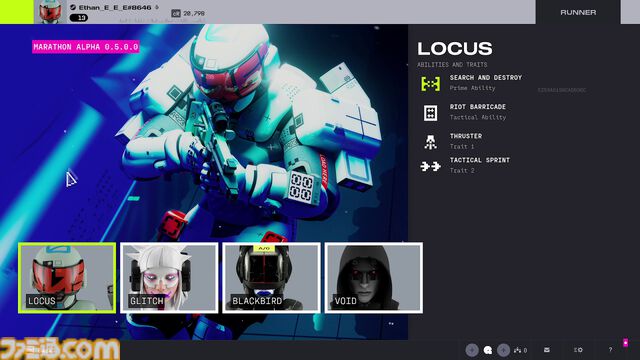Screen dimensions: 640x360
Task: Open the Ethan_E_E_E player profile avatar
Action: tap(51, 12)
